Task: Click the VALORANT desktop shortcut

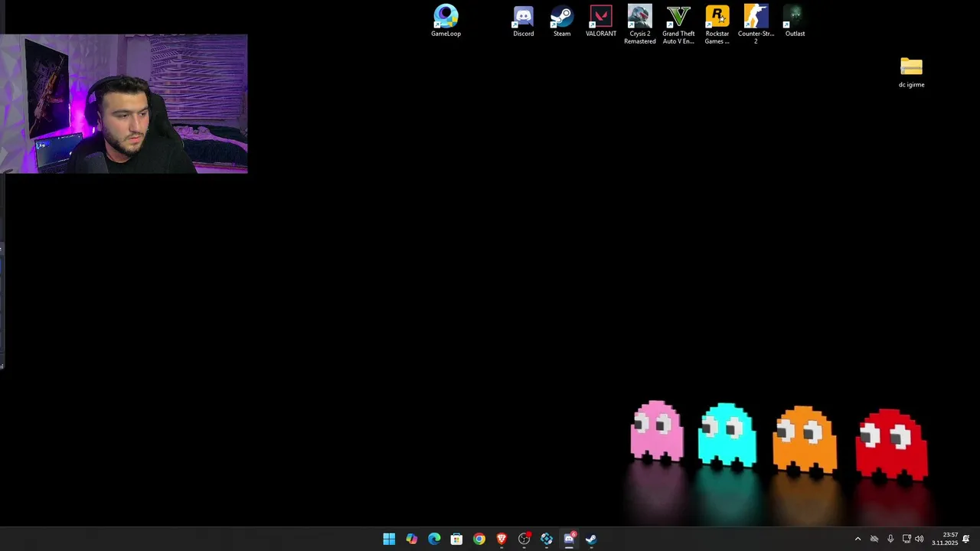Action: pyautogui.click(x=601, y=21)
